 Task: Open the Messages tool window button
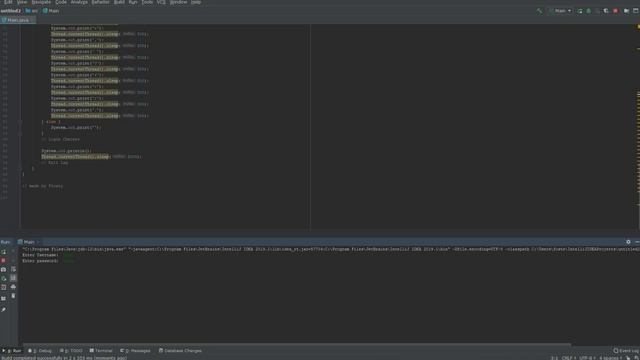click(135, 351)
